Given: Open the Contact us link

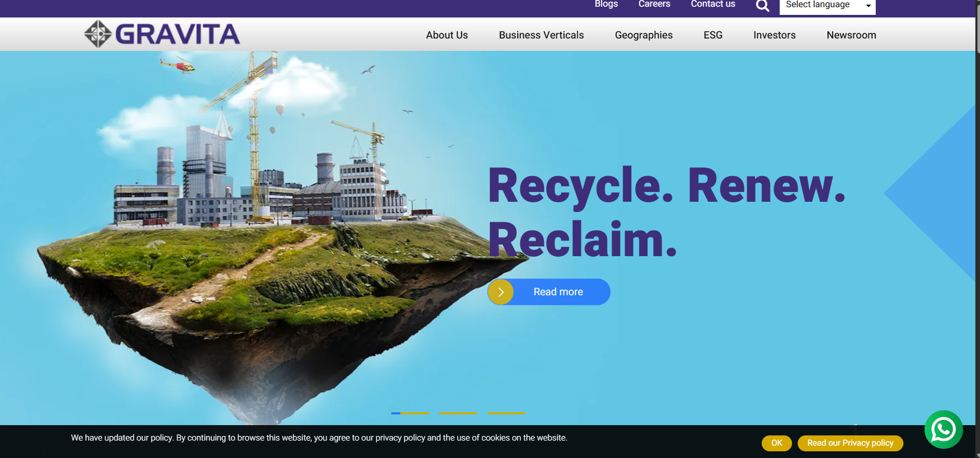Looking at the screenshot, I should coord(713,4).
